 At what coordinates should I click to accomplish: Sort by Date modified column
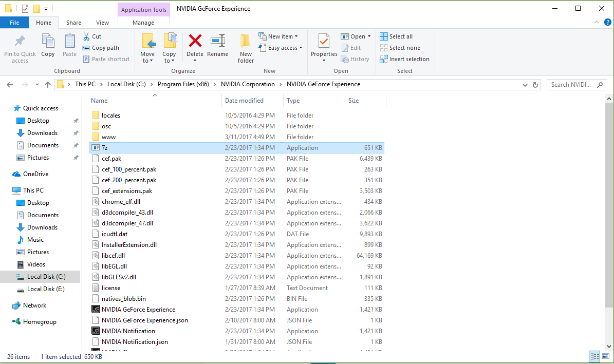coord(245,101)
